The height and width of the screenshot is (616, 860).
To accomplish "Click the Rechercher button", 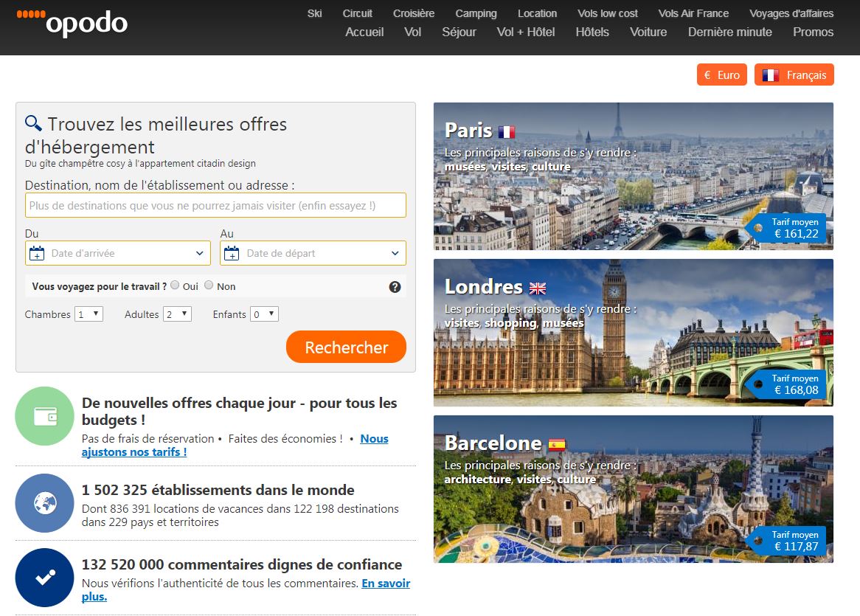I will 346,347.
